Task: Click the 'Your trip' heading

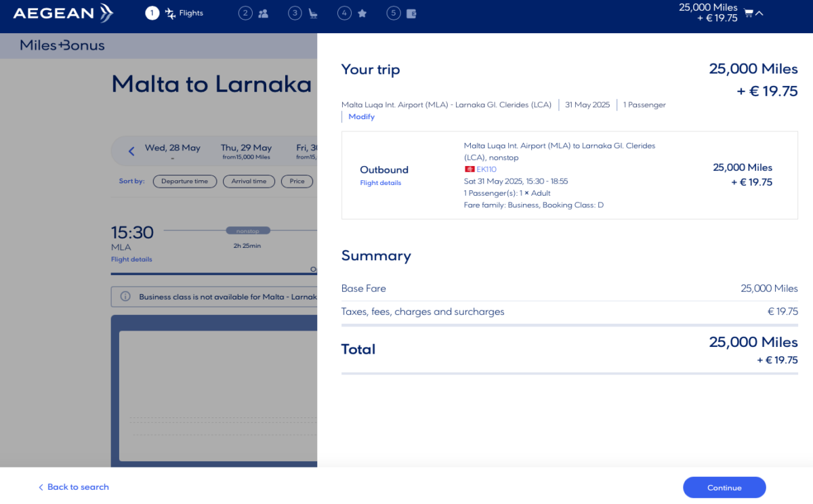Action: point(371,69)
